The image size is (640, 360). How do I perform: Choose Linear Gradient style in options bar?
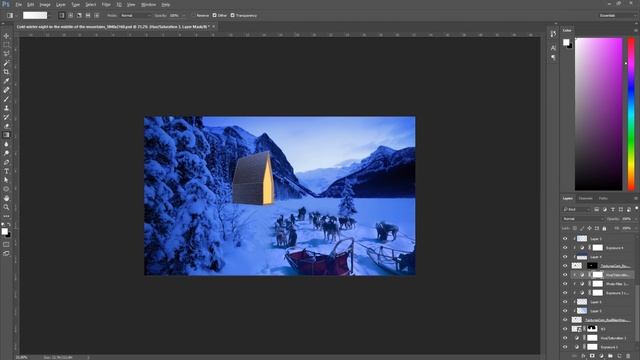click(x=62, y=16)
